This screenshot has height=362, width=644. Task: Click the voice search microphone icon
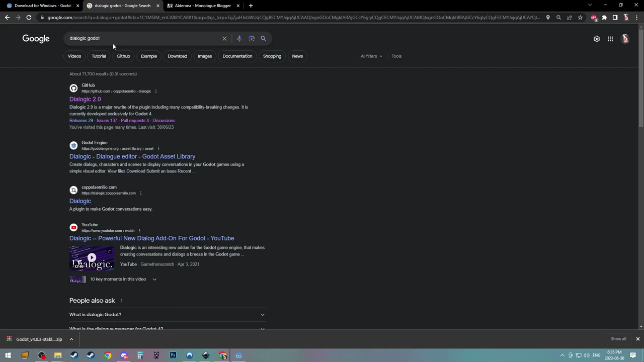tap(239, 38)
